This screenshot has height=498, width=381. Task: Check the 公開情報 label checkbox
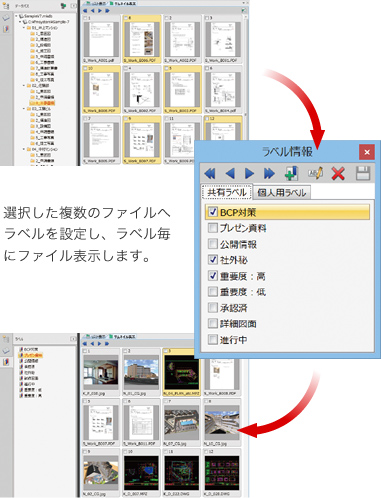(x=213, y=244)
